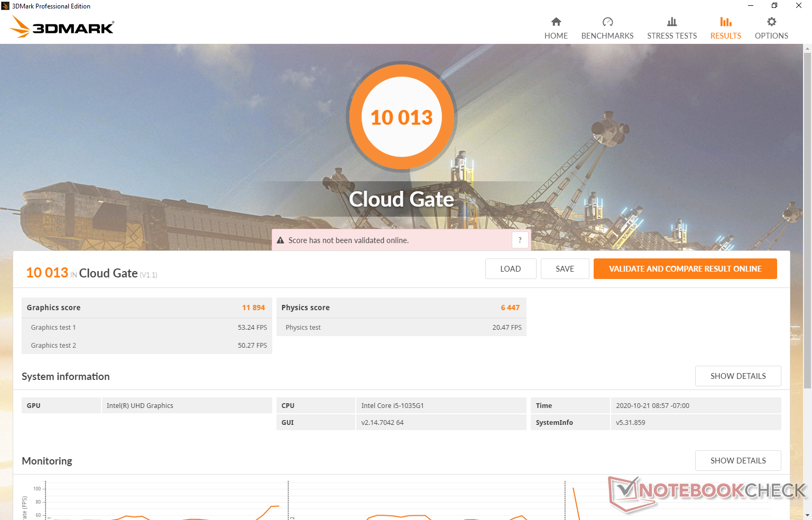Click the vertical scrollbar thumb
812x520 pixels.
point(807,211)
